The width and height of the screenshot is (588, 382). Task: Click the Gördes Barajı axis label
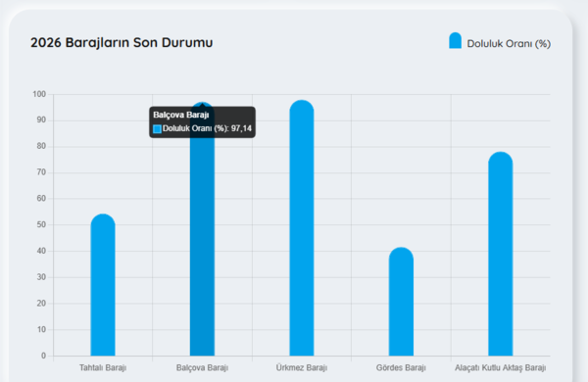coord(401,367)
